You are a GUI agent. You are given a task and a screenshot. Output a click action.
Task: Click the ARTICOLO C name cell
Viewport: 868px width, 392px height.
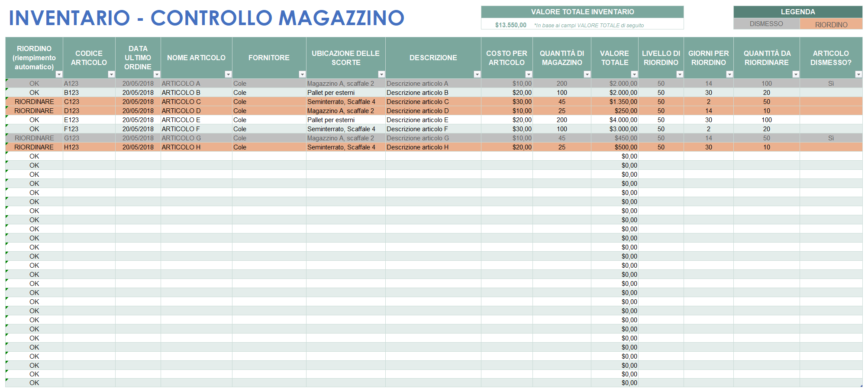(x=196, y=101)
